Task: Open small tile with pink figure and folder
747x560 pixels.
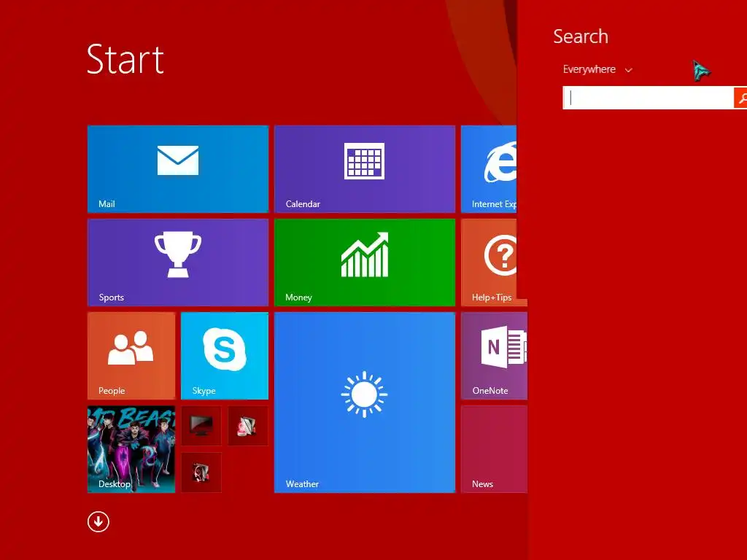Action: (x=248, y=426)
